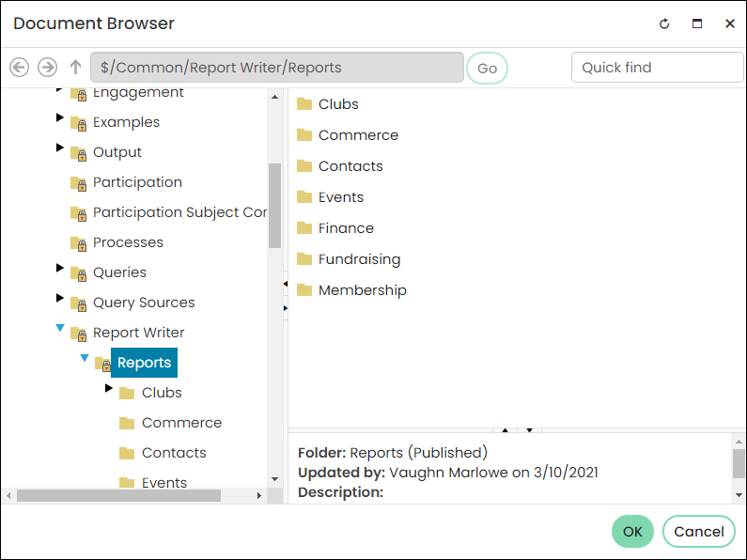Click tree vertical scrollbar down arrow

click(274, 479)
